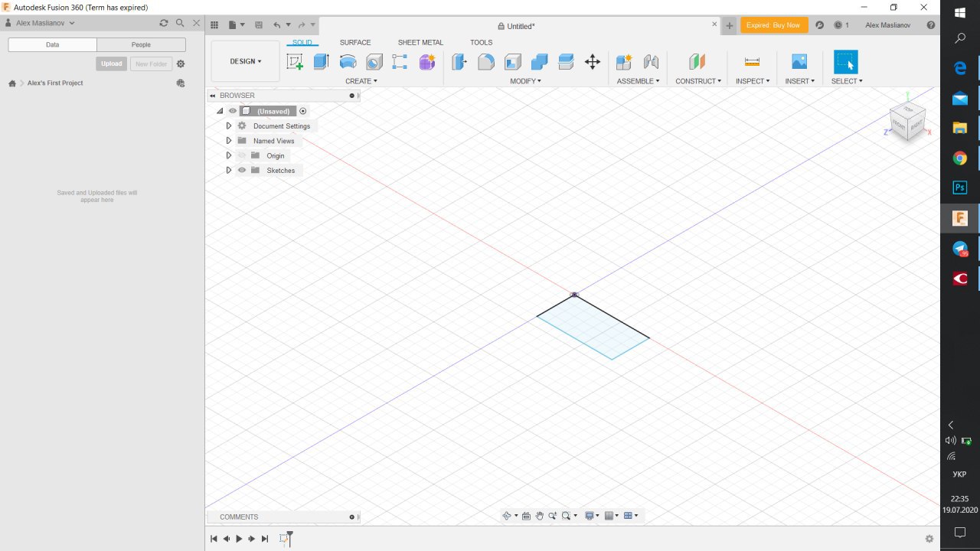This screenshot has width=980, height=551.
Task: Choose the Shell tool
Action: click(513, 62)
